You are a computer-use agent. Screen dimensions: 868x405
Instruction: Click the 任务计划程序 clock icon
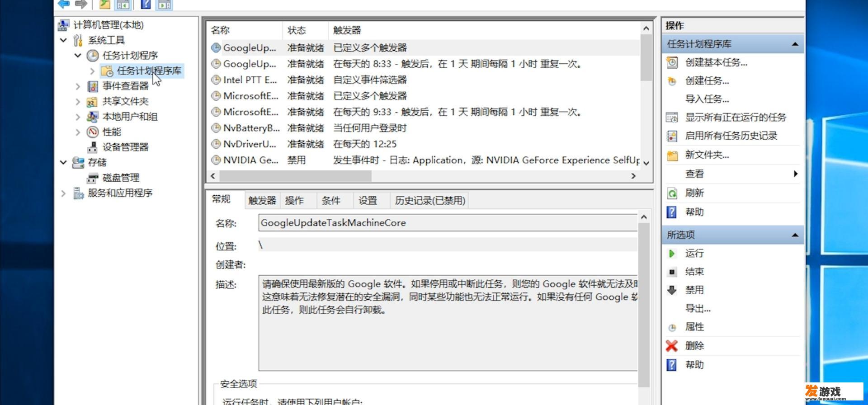[92, 56]
